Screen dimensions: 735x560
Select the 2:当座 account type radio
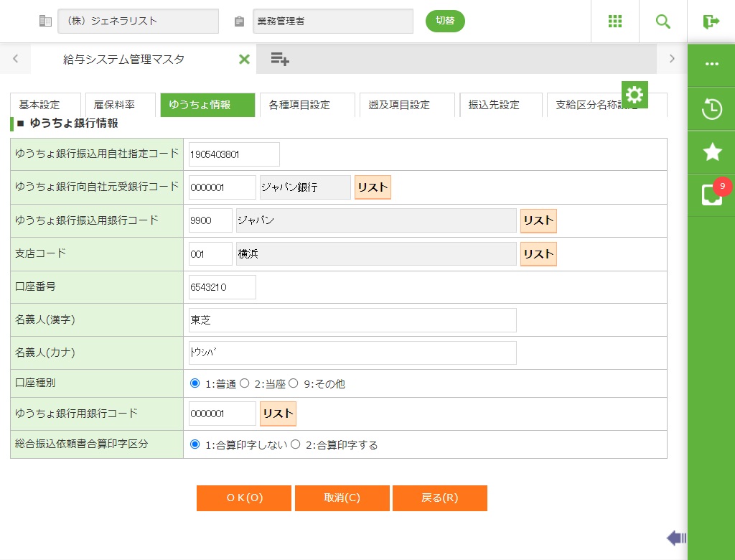coord(244,383)
